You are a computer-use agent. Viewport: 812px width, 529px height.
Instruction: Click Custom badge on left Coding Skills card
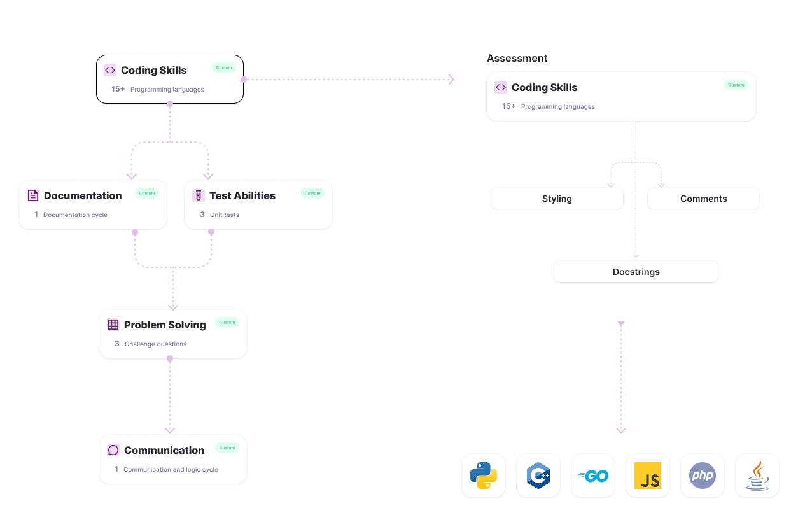tap(224, 67)
